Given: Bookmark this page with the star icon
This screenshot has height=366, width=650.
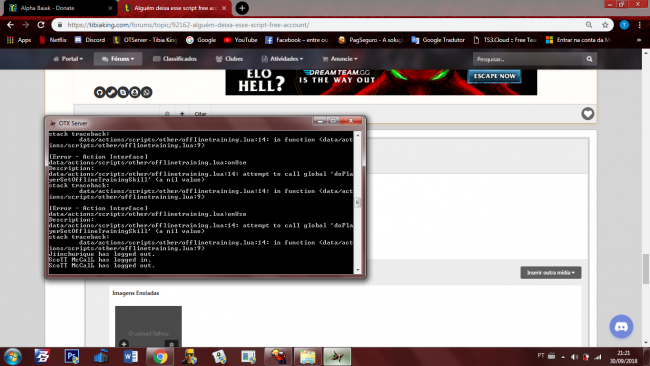Looking at the screenshot, I should pyautogui.click(x=605, y=25).
